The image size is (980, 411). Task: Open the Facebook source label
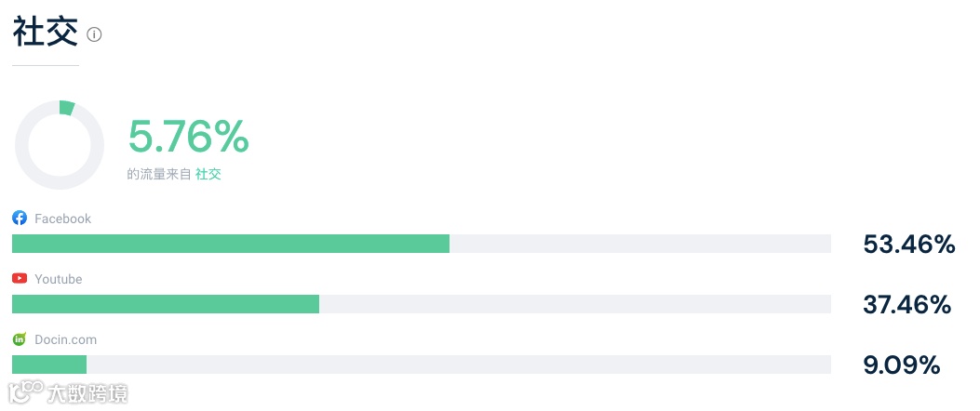click(x=62, y=219)
